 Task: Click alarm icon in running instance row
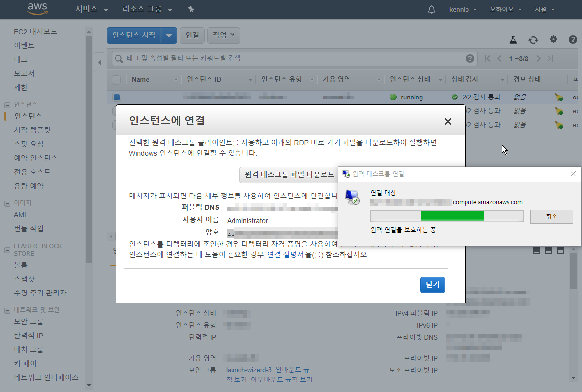click(x=559, y=97)
